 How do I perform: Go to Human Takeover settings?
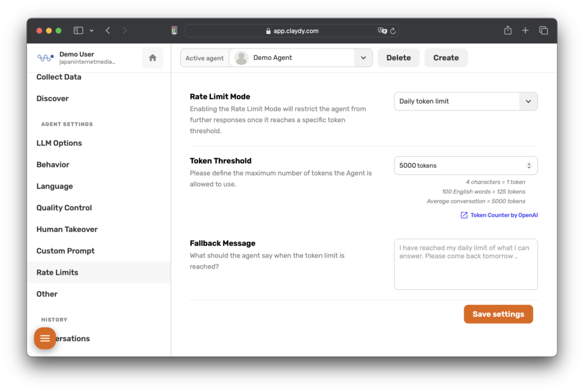coord(67,230)
